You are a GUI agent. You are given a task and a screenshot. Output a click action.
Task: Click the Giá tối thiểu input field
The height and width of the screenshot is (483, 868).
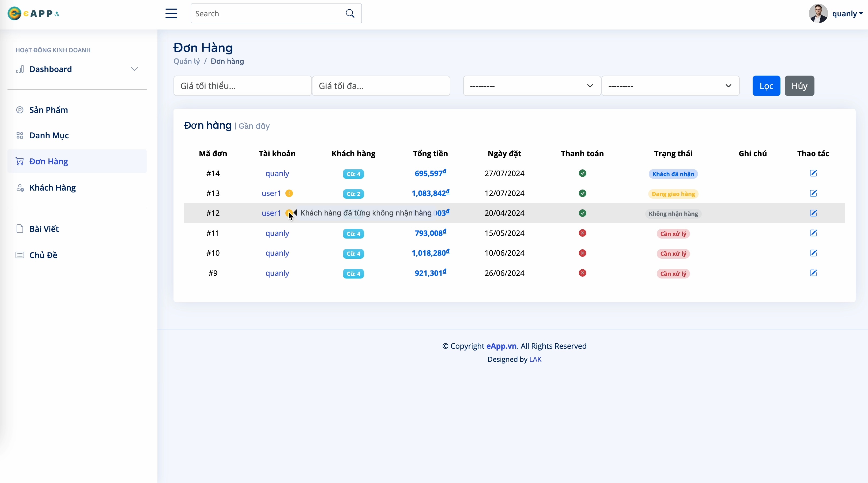(x=242, y=86)
